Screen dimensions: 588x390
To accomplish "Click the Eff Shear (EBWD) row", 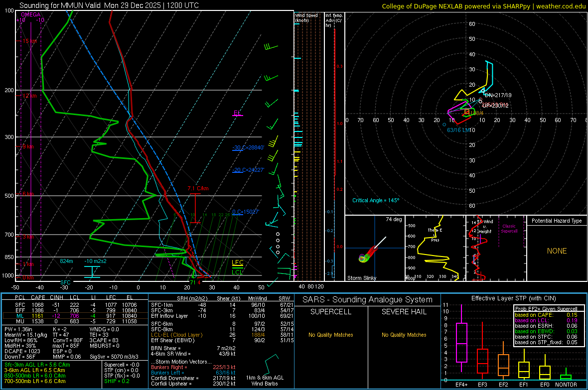I will (x=222, y=340).
